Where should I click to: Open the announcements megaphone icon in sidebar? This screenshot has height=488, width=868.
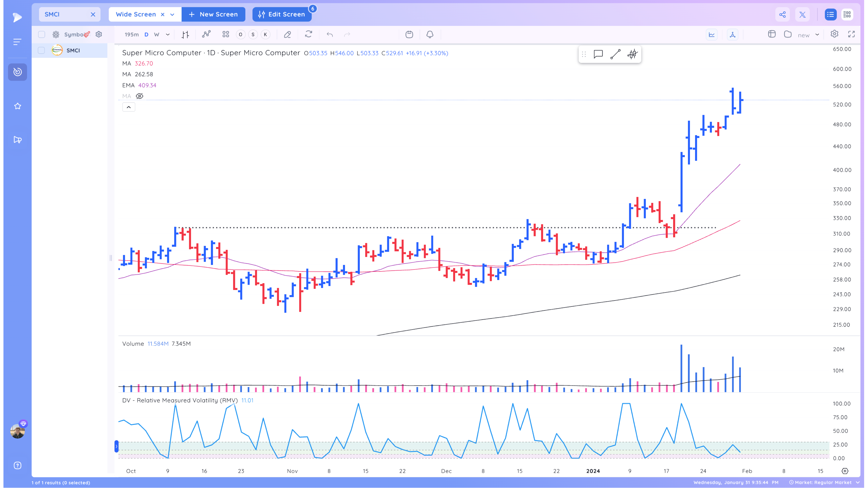17,140
